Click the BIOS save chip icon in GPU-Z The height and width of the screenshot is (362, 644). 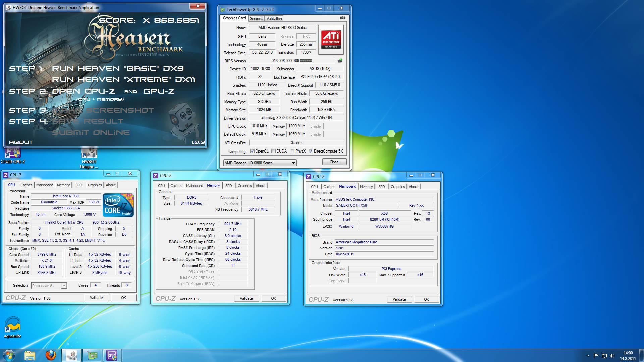point(340,61)
